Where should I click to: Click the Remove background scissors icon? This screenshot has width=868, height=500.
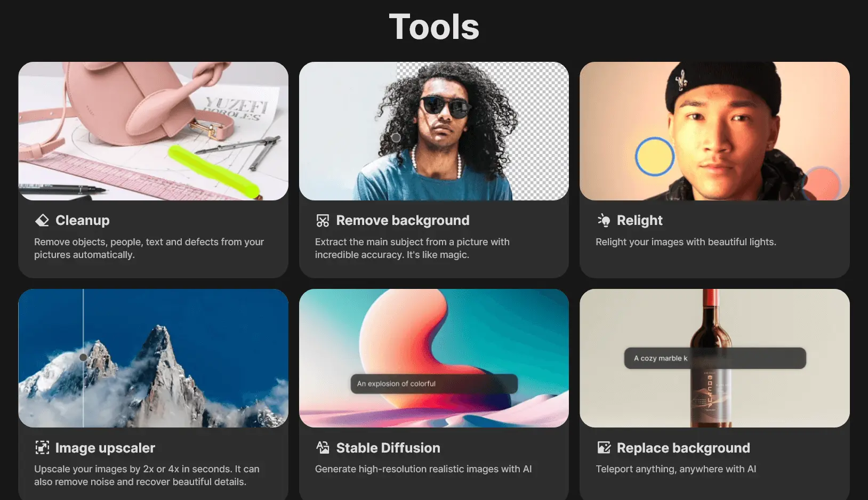tap(323, 220)
